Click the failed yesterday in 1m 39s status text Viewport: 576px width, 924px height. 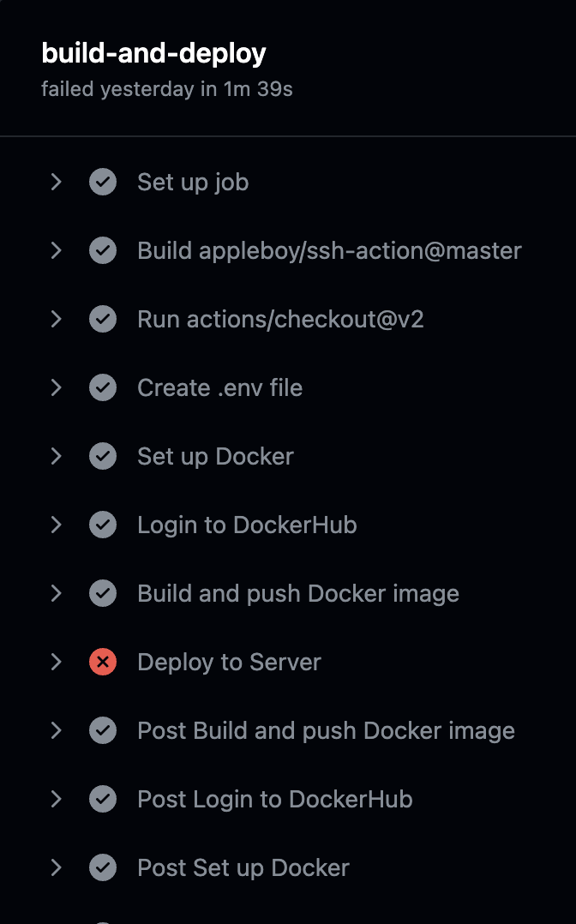[x=167, y=89]
